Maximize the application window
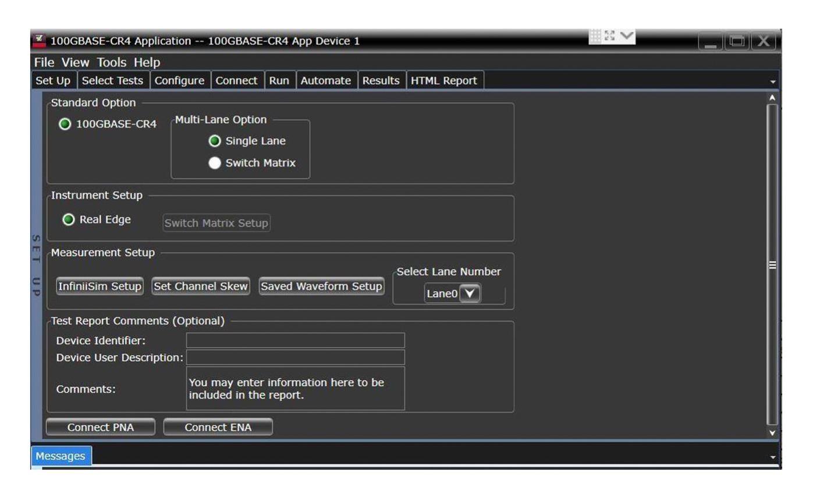 737,42
